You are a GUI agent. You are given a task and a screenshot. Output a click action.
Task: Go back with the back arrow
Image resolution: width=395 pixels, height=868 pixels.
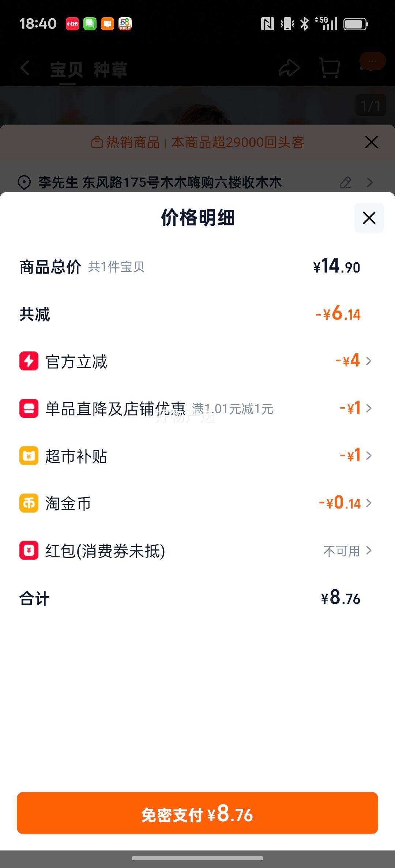tap(25, 68)
